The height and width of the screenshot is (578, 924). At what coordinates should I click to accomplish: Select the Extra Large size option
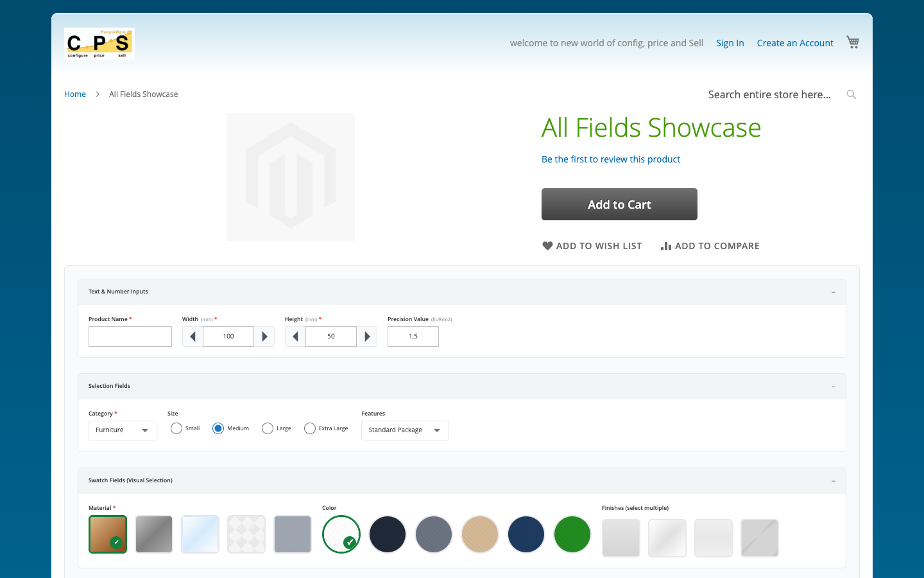pyautogui.click(x=310, y=428)
